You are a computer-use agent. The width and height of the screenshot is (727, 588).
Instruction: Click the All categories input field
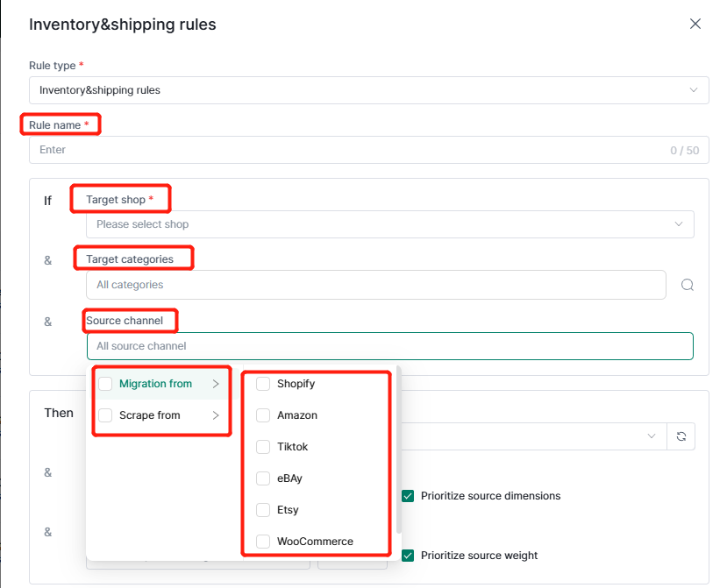[x=375, y=285]
